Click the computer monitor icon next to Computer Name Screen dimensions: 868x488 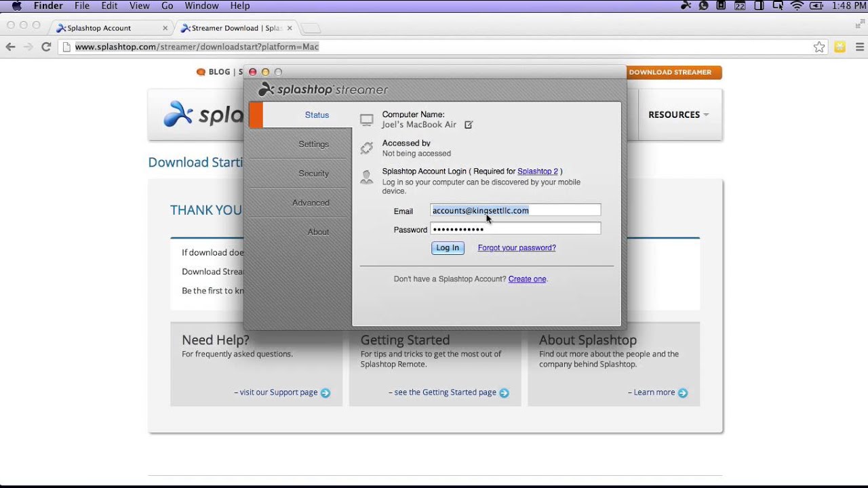click(x=367, y=121)
